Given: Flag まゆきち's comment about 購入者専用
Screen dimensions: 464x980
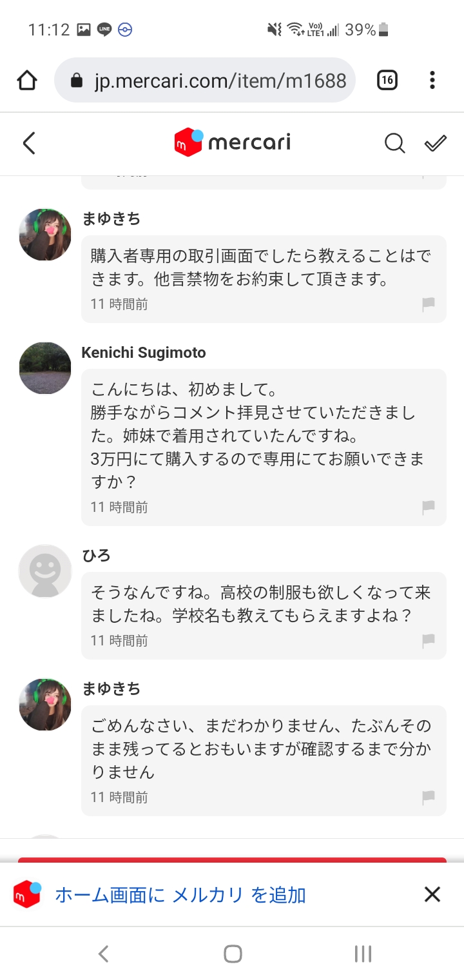Looking at the screenshot, I should coord(429,304).
